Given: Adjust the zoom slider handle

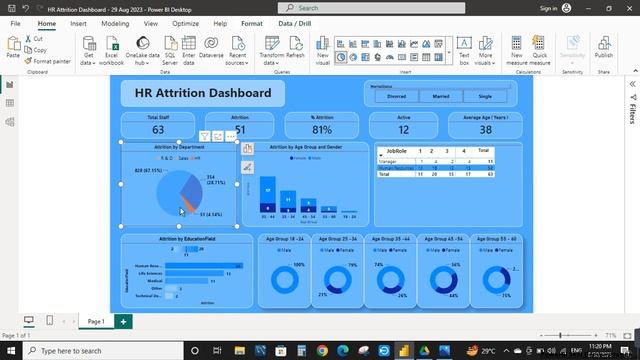Looking at the screenshot, I should [x=560, y=336].
